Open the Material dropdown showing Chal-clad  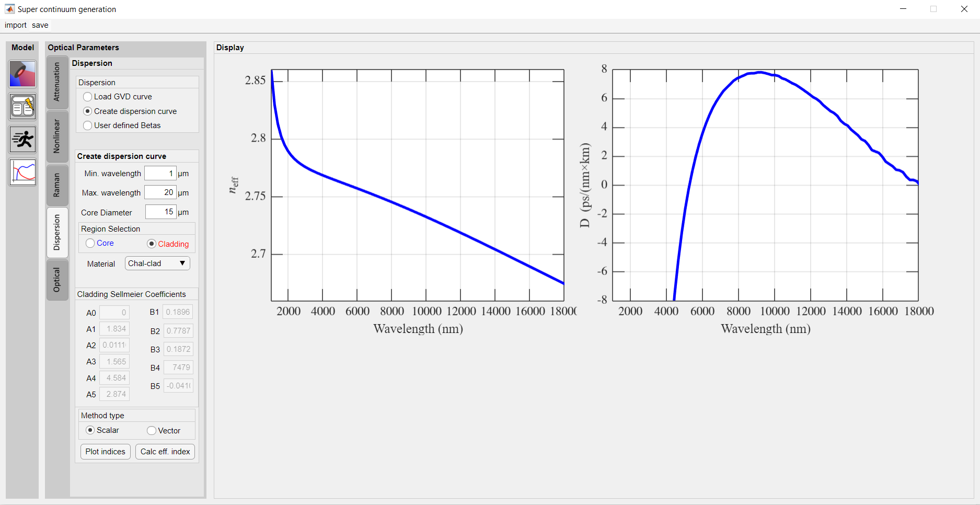click(x=157, y=263)
